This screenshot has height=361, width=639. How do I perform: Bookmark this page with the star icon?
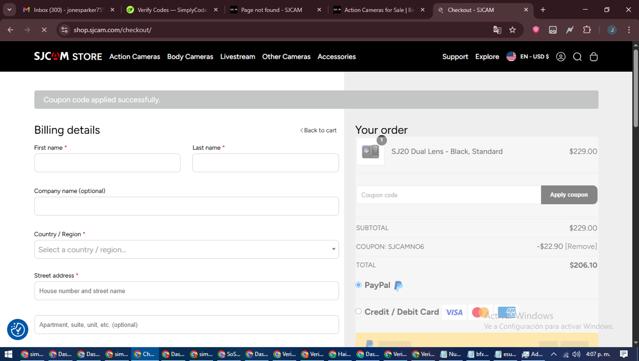512,30
